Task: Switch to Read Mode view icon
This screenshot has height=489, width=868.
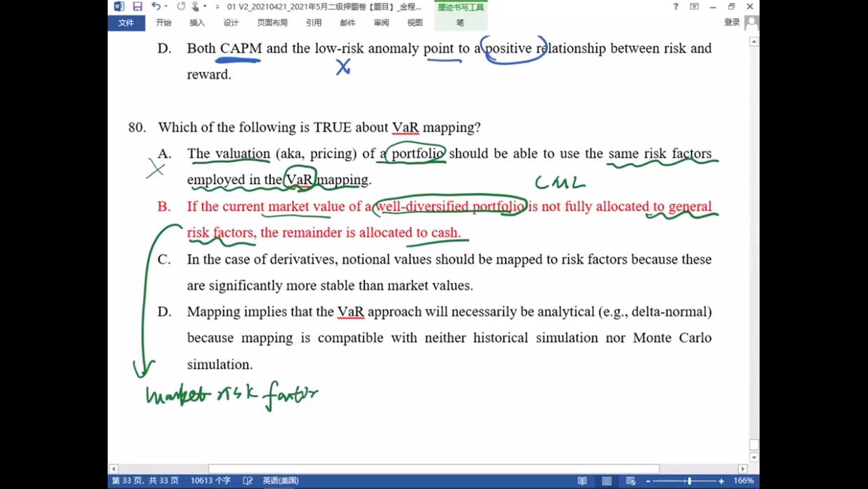Action: [582, 481]
